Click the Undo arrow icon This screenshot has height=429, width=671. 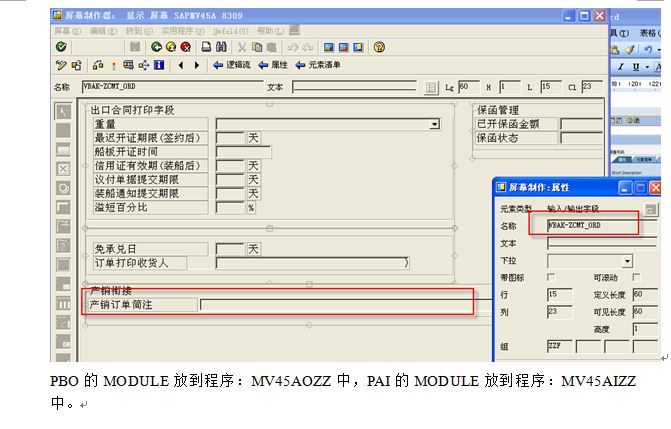(293, 47)
